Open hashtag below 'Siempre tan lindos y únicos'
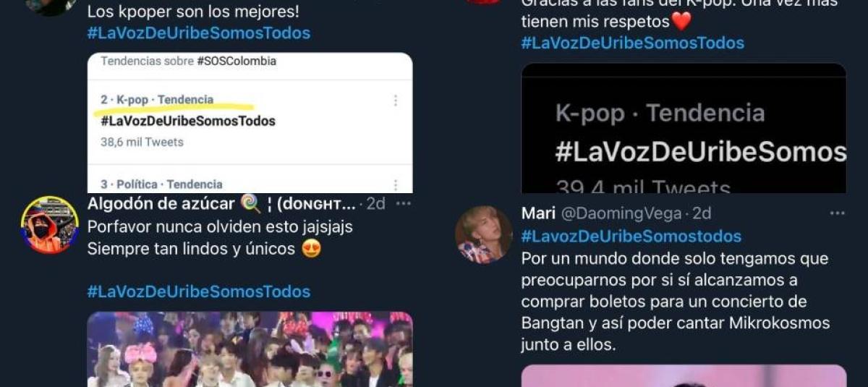 [x=198, y=292]
